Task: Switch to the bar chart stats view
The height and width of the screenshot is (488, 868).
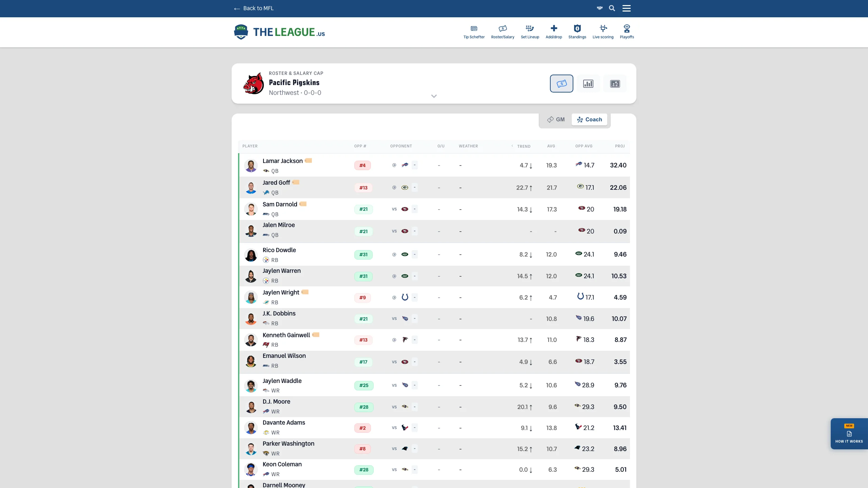Action: (x=588, y=83)
